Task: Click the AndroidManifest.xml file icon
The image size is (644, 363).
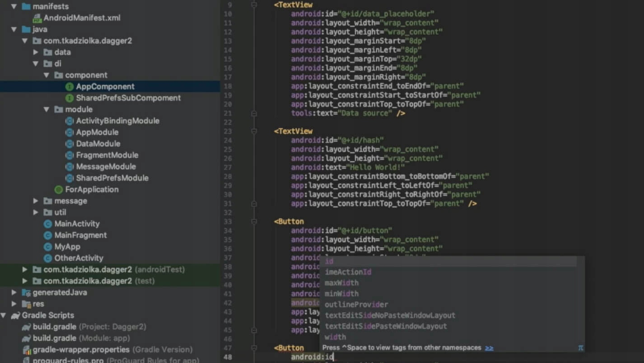Action: pyautogui.click(x=37, y=19)
